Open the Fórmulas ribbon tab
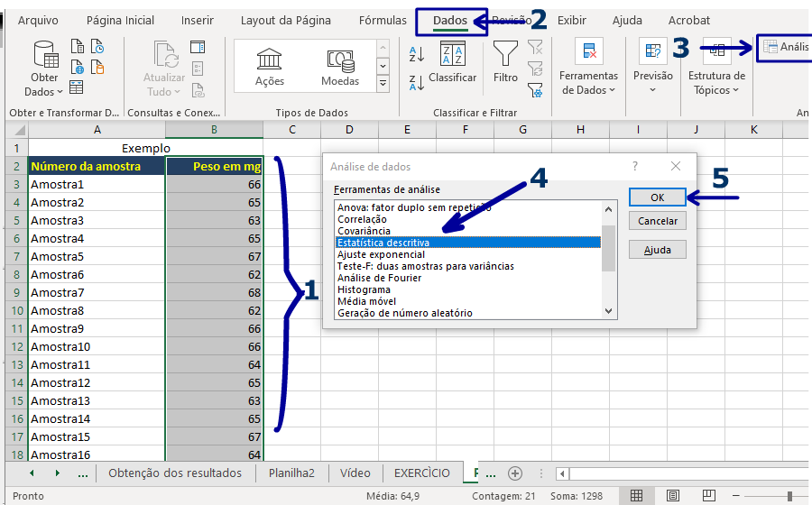The image size is (812, 505). coord(383,20)
